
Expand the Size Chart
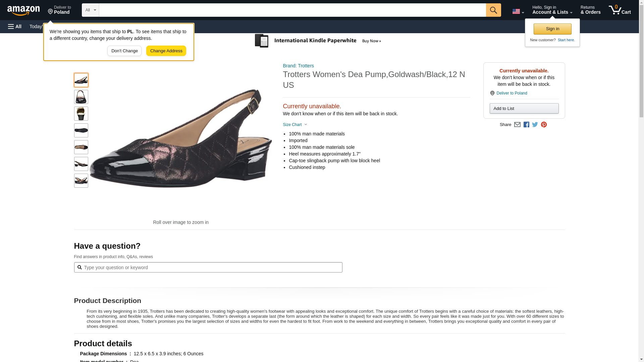[x=295, y=125]
